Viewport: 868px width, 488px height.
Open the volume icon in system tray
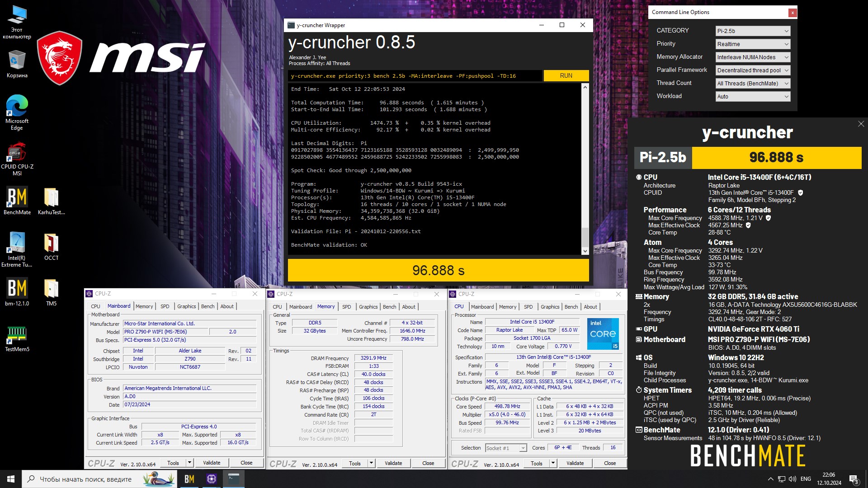(792, 479)
